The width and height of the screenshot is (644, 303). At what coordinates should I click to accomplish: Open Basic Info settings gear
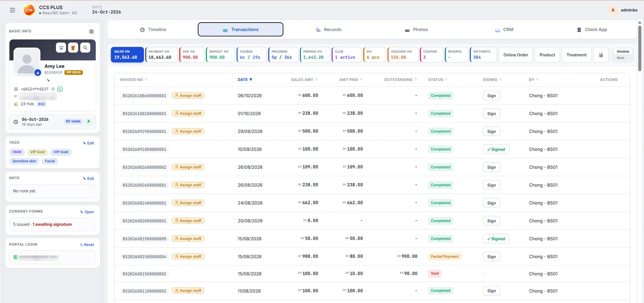click(x=91, y=31)
